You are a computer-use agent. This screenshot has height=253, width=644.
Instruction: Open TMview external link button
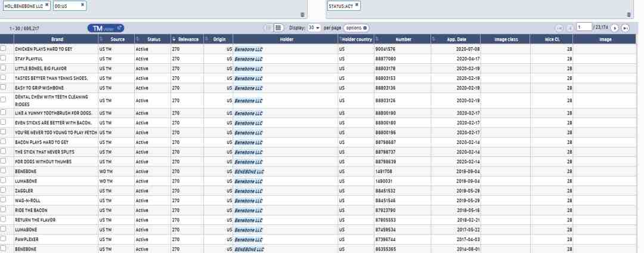[x=106, y=28]
